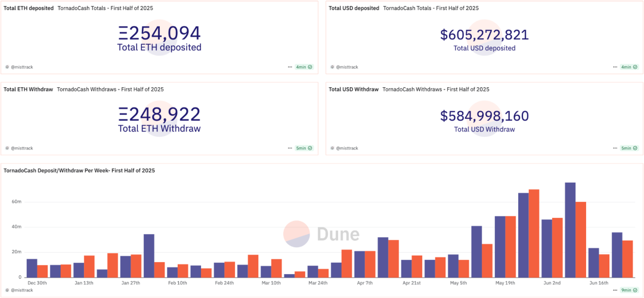Open @misttrack profile under Total USD Withdraw
This screenshot has height=298, width=644.
click(346, 148)
